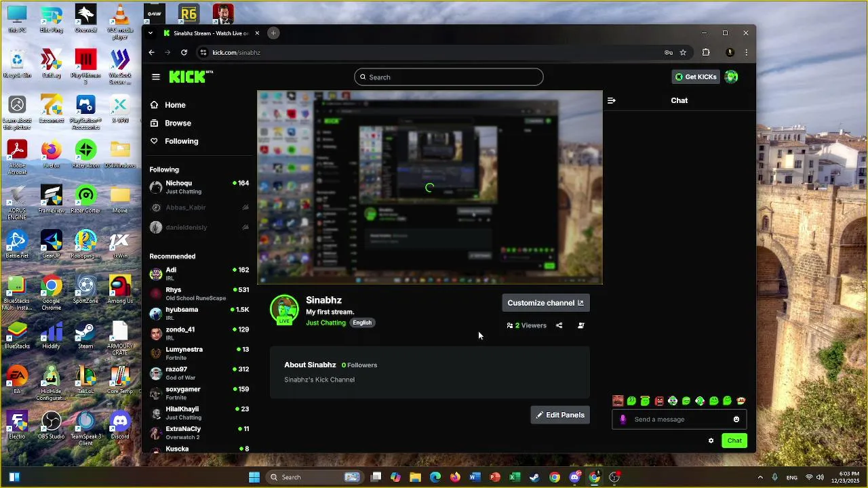The height and width of the screenshot is (488, 868).
Task: Focus the Kick search box
Action: [448, 77]
